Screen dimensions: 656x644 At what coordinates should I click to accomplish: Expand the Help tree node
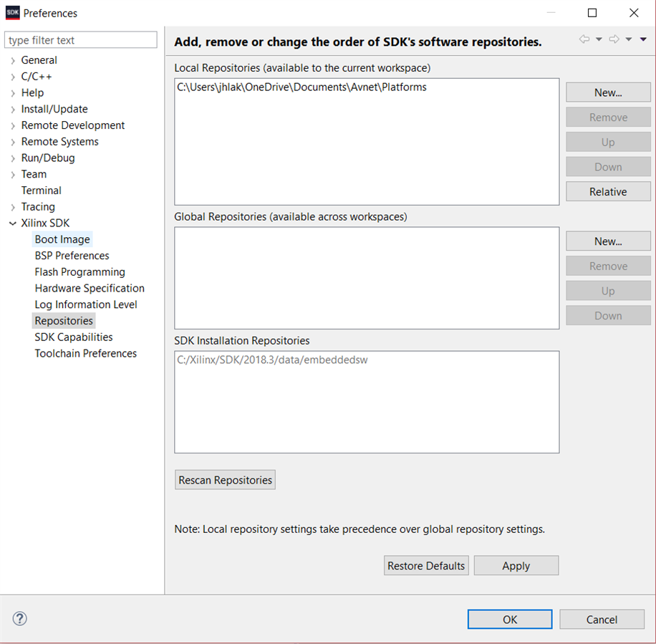[13, 93]
